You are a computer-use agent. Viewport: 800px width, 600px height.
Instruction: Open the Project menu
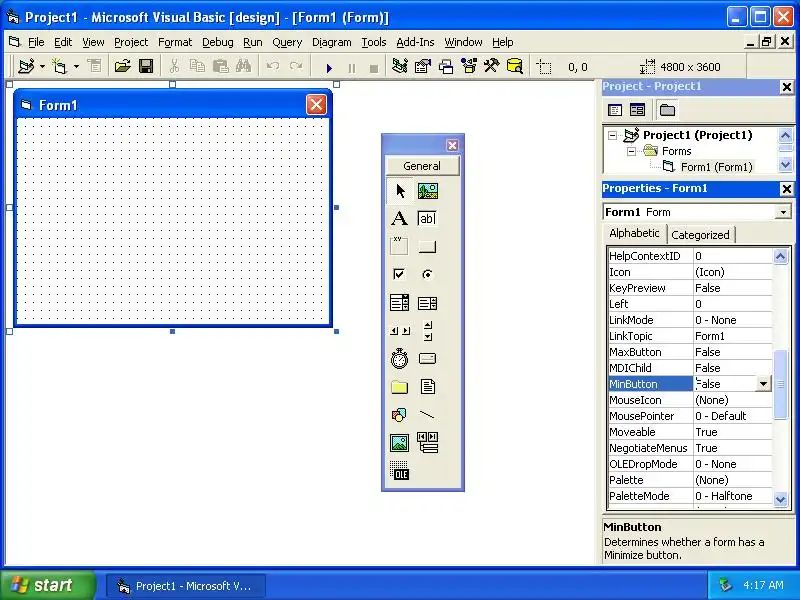[131, 42]
